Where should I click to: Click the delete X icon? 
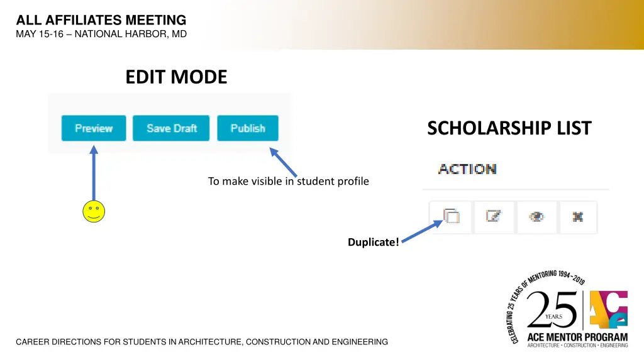(578, 217)
